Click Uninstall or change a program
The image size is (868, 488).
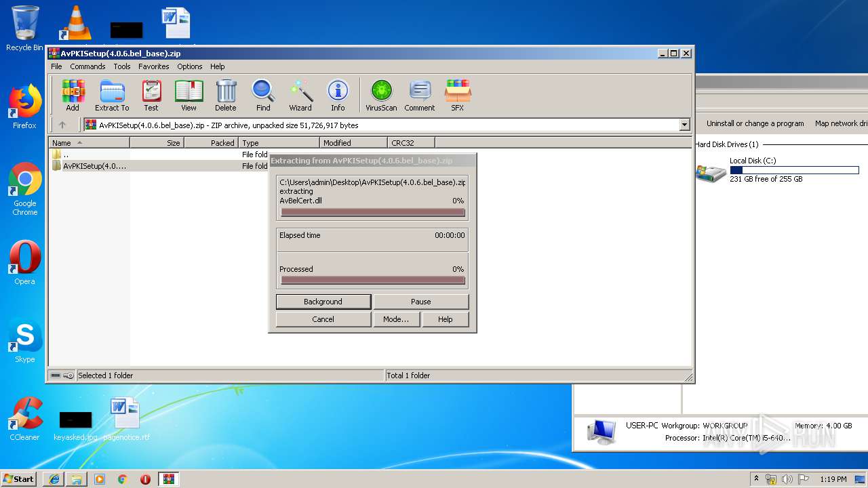pyautogui.click(x=755, y=123)
